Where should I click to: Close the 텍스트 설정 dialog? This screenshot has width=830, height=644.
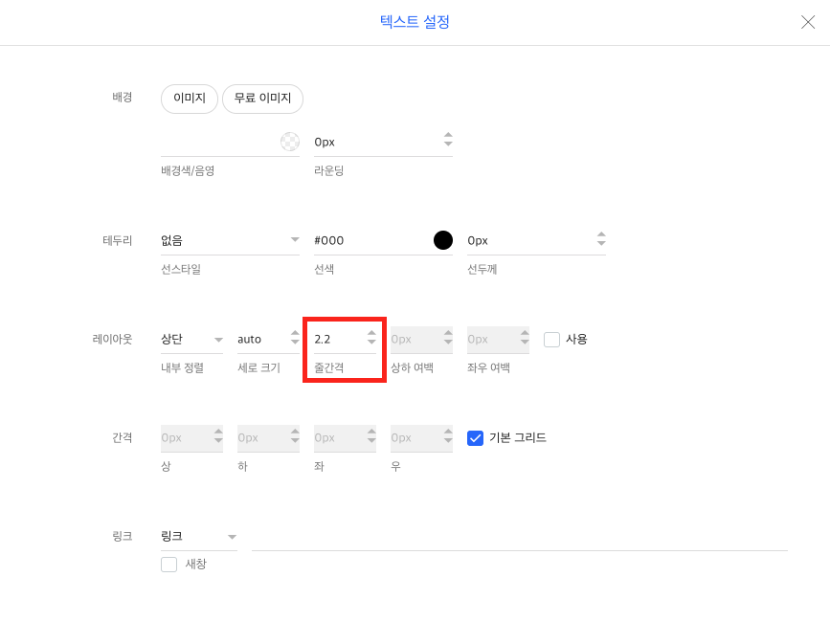808,22
